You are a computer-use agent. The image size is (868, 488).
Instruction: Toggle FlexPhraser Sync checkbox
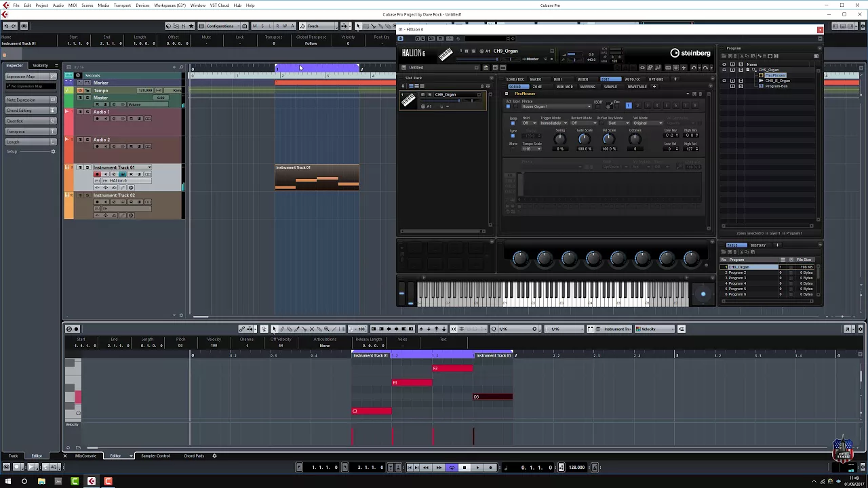[513, 136]
